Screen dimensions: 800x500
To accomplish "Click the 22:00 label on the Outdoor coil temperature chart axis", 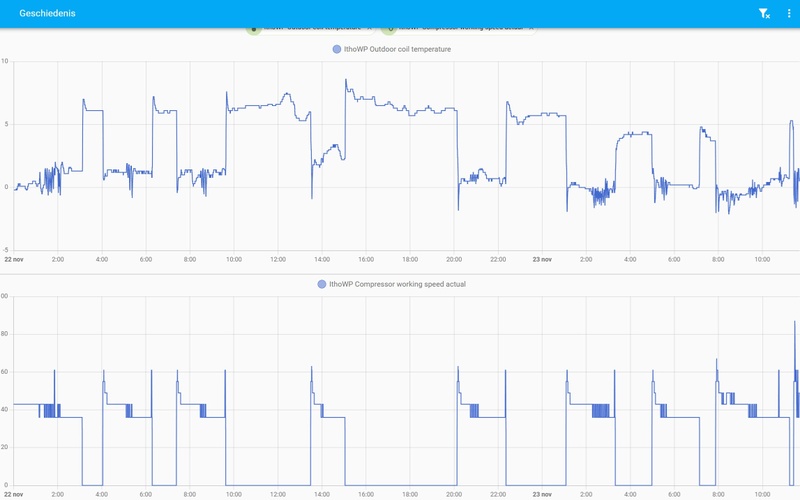I will [x=498, y=259].
